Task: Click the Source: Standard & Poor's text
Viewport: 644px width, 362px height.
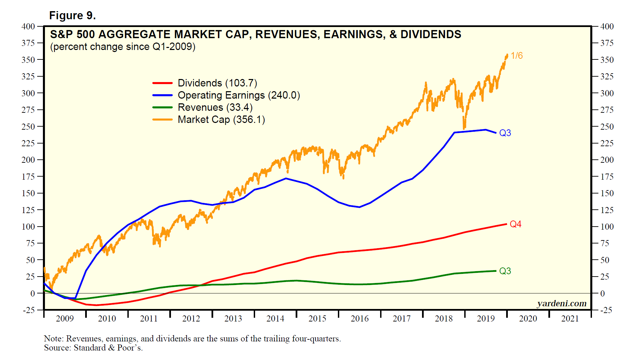Action: click(93, 348)
